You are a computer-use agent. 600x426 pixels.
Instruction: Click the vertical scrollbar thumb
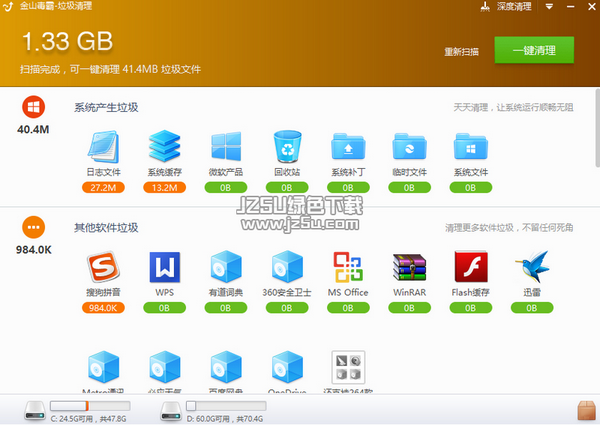click(x=598, y=128)
